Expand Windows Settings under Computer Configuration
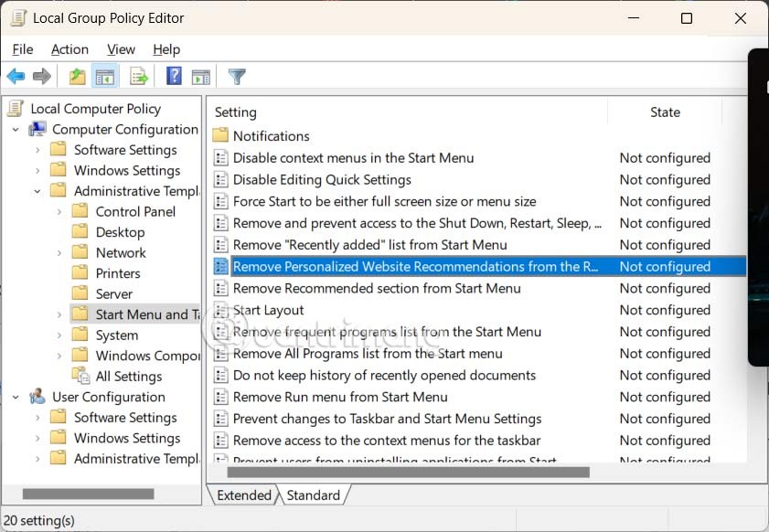 click(x=37, y=171)
